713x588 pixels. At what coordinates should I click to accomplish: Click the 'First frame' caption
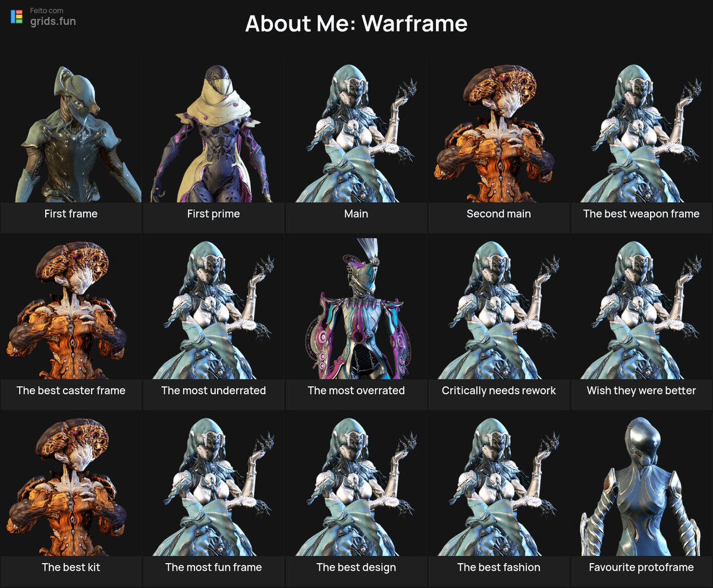pyautogui.click(x=71, y=213)
